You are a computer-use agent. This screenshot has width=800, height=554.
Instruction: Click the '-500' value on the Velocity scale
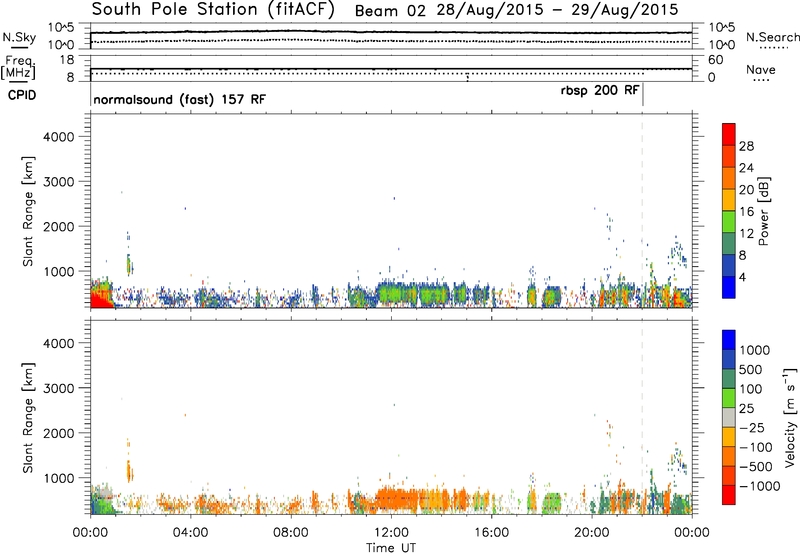[756, 466]
